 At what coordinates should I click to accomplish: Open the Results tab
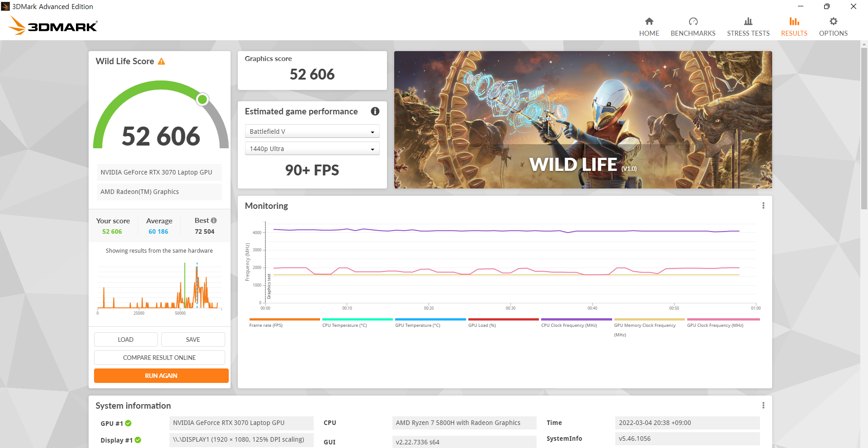click(794, 27)
